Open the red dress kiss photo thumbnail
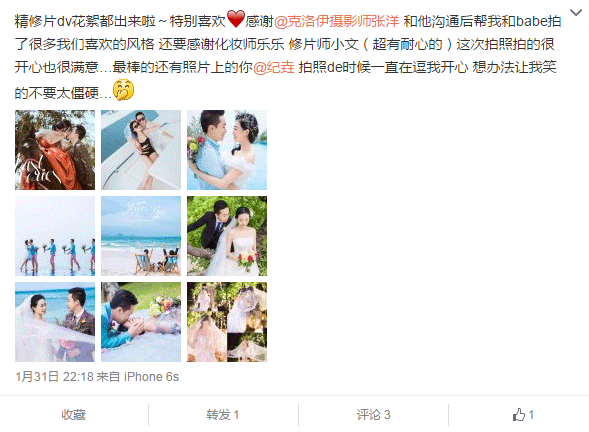The image size is (589, 432). coord(55,150)
